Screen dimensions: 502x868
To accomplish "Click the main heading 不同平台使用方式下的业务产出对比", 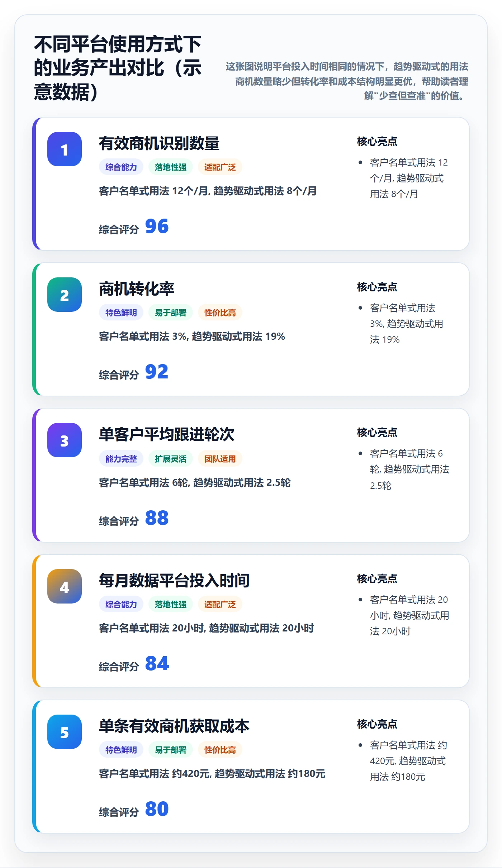I will (118, 68).
